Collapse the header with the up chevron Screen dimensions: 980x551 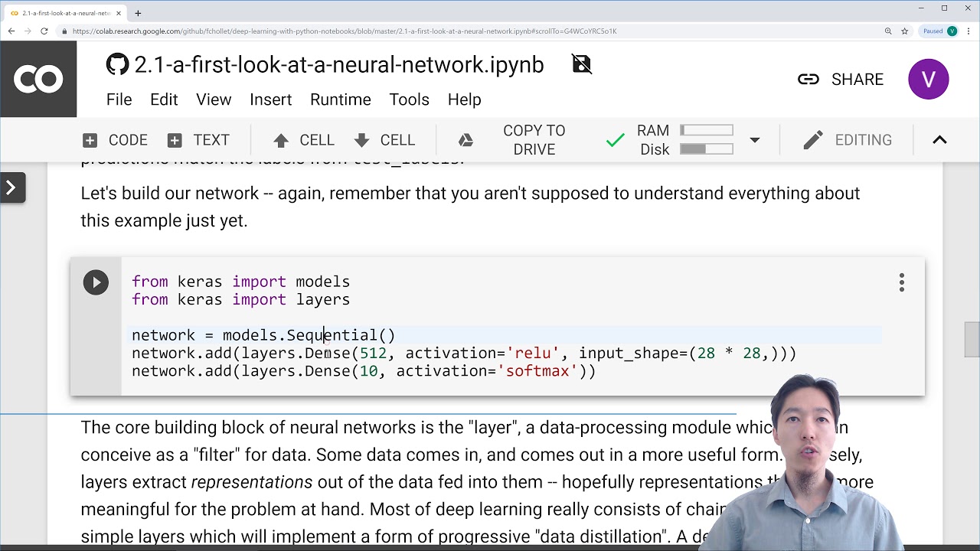[939, 140]
